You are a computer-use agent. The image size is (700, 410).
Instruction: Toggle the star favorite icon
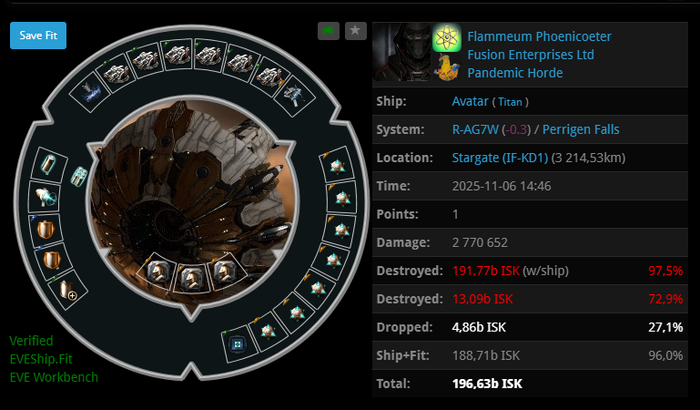[x=355, y=31]
